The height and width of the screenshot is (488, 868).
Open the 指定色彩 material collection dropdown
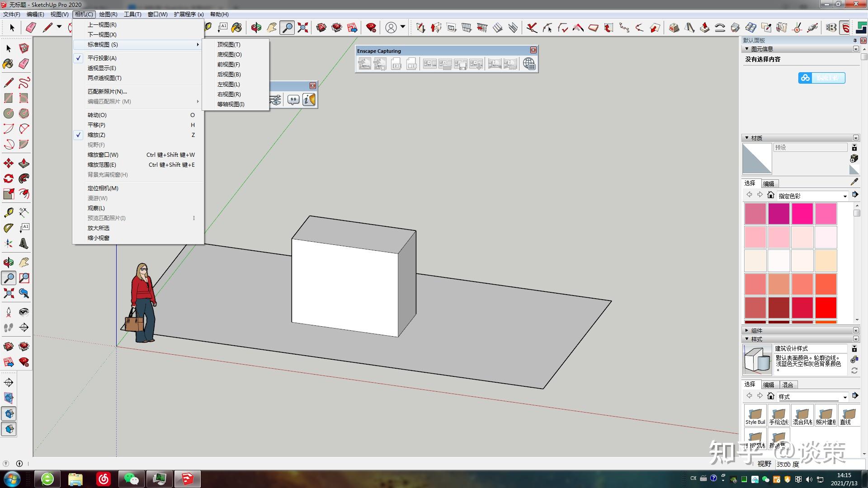844,196
